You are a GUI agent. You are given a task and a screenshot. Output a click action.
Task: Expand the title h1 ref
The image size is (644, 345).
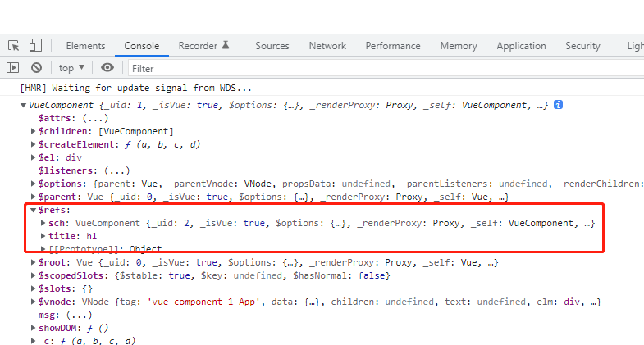click(43, 236)
